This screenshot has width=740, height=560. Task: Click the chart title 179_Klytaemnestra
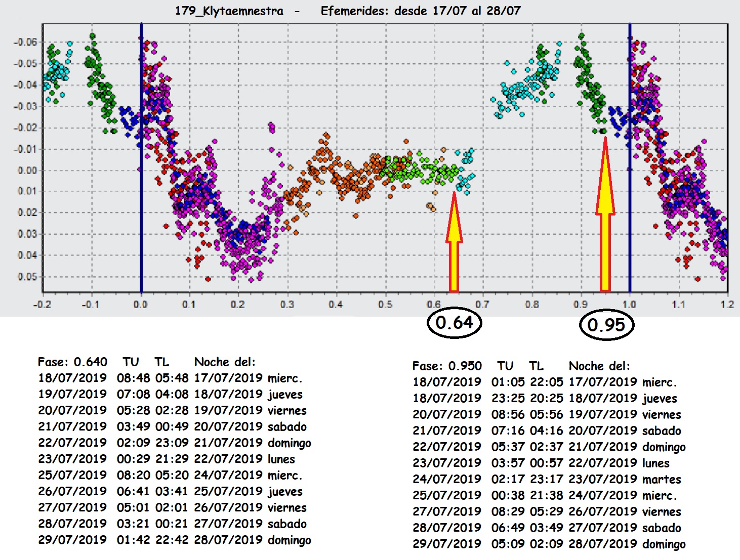(x=229, y=11)
